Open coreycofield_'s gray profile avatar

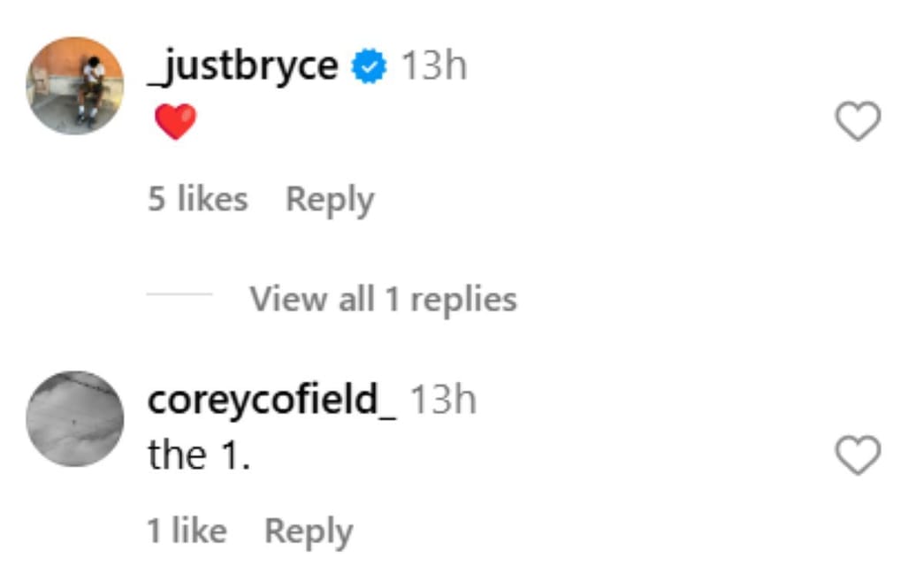click(x=75, y=418)
